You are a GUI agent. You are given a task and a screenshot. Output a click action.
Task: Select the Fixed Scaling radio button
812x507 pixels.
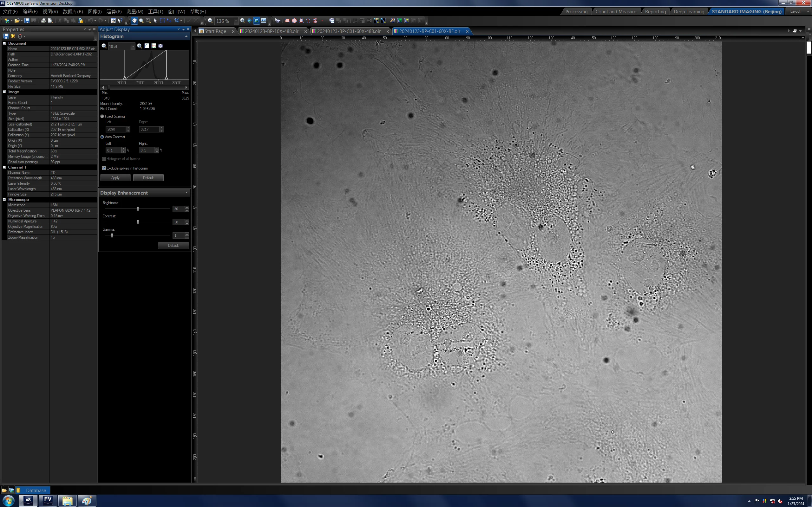click(x=102, y=116)
